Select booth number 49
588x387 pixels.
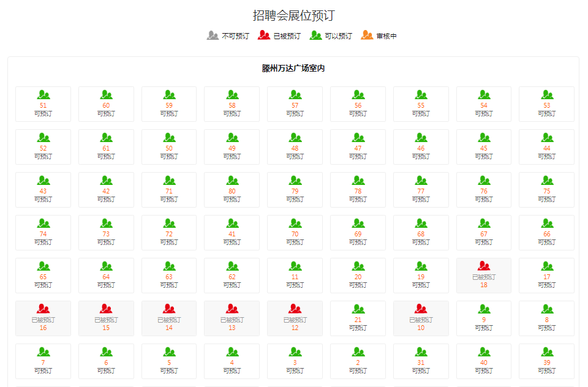[232, 147]
